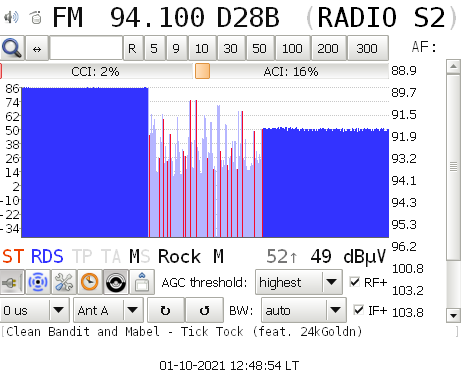Open the BW auto bandwidth dropdown
This screenshot has height=373, width=462.
[304, 310]
